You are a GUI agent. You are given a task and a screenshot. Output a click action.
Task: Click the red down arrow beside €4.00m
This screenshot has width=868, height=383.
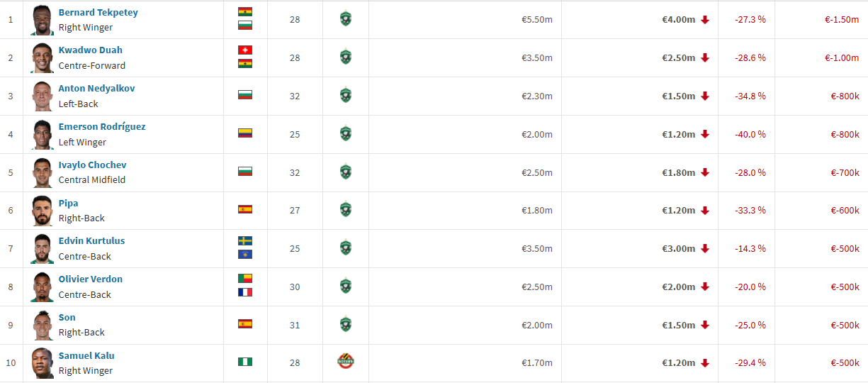coord(705,20)
